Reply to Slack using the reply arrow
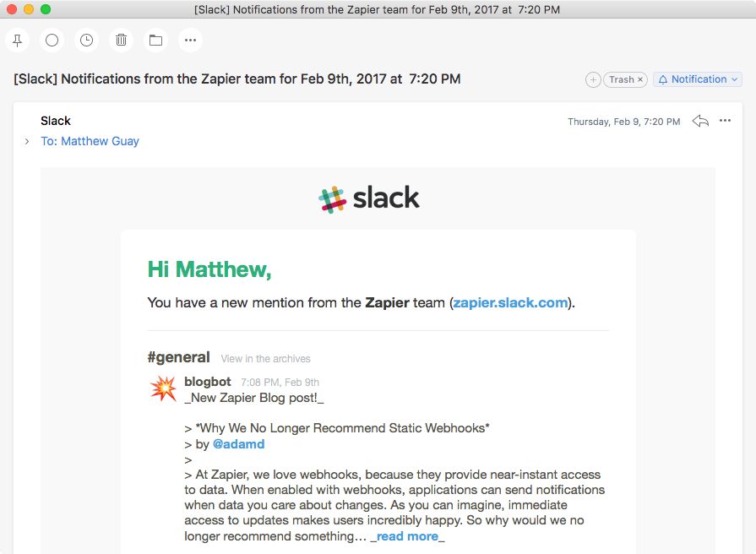Viewport: 756px width, 554px height. (700, 121)
